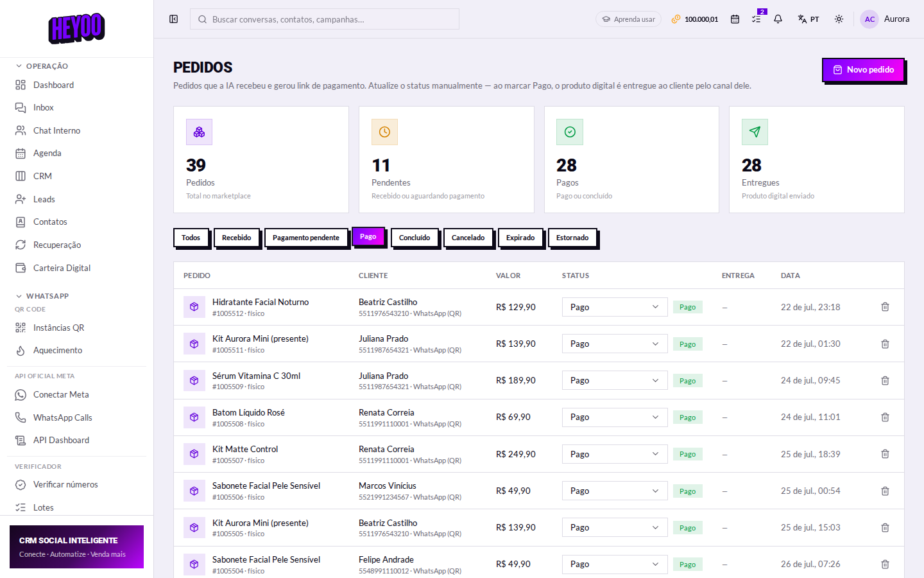This screenshot has height=578, width=924.
Task: Filter orders by Pagamento pendente
Action: coord(305,238)
